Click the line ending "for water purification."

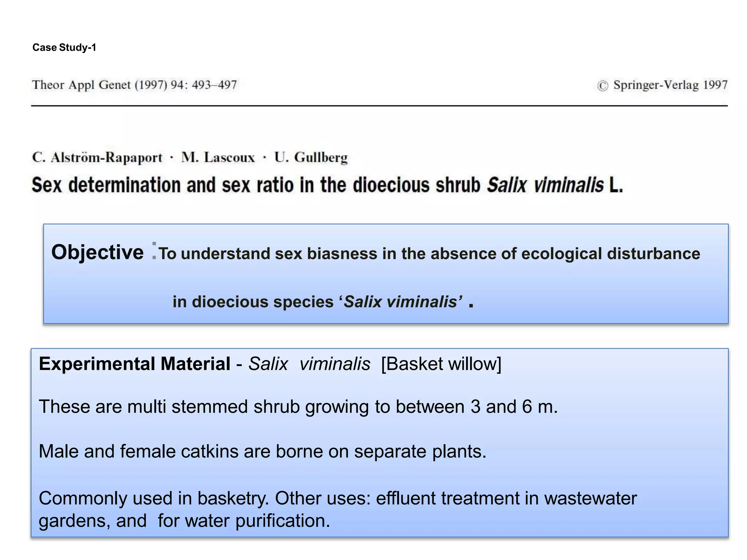click(185, 521)
